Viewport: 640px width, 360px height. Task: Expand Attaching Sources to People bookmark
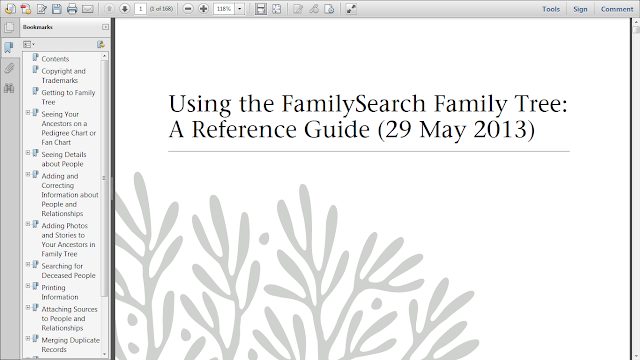[x=28, y=307]
